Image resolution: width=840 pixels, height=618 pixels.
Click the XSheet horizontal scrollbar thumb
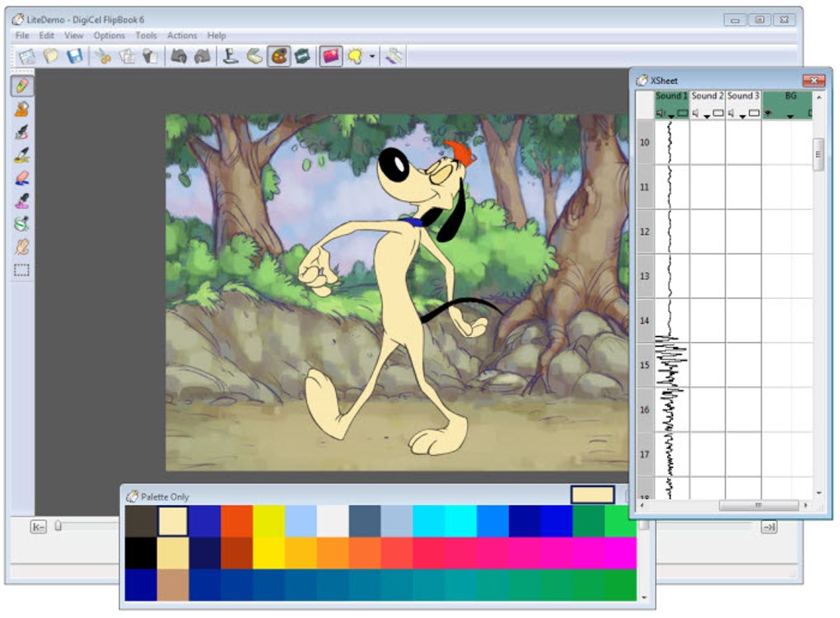coord(758,505)
